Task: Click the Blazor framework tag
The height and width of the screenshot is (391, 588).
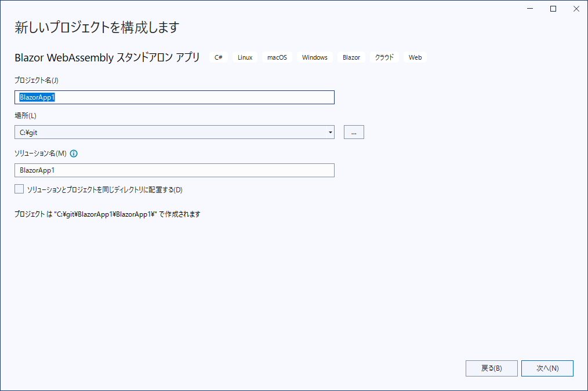Action: click(351, 57)
